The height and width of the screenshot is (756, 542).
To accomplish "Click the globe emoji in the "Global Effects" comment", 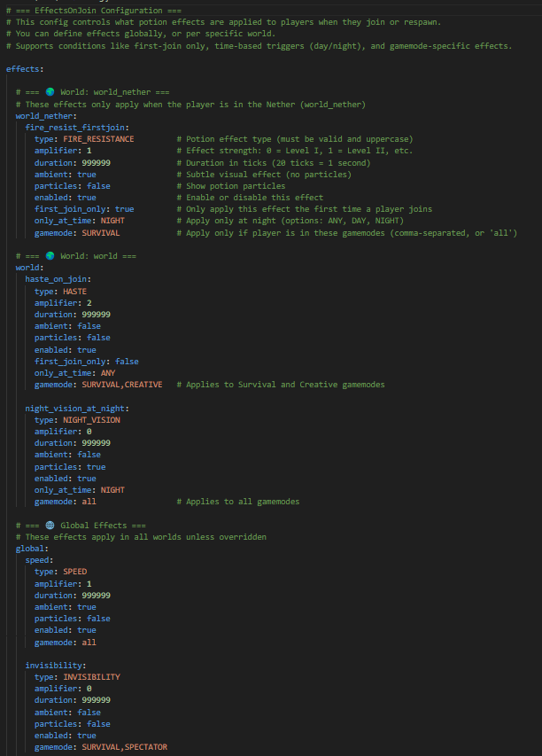I will pos(50,525).
